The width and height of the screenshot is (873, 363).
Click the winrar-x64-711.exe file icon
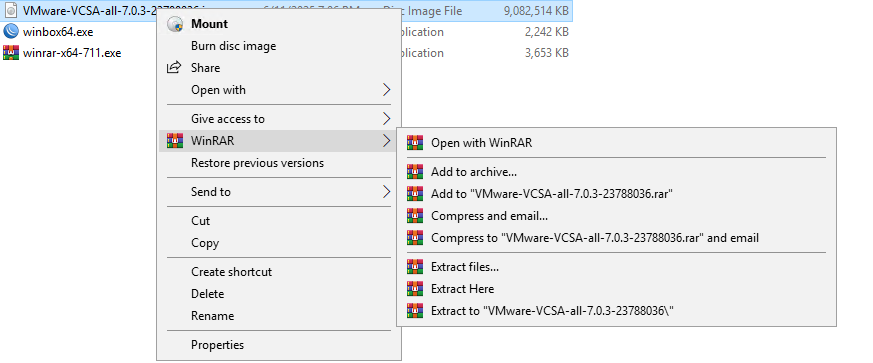[10, 53]
